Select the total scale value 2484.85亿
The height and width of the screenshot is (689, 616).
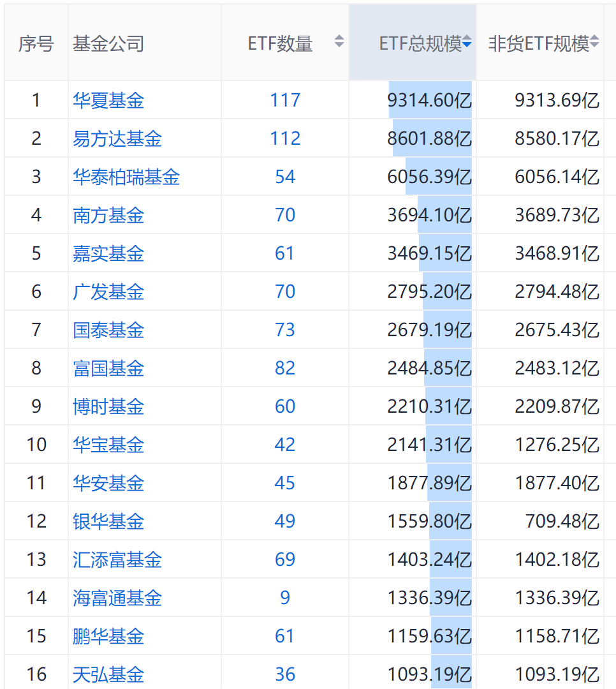[x=429, y=368]
